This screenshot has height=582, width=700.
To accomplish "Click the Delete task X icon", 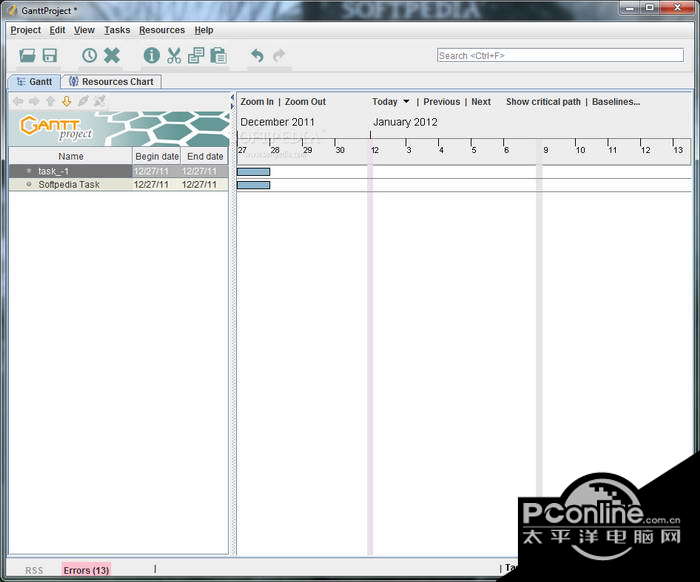I will tap(112, 56).
